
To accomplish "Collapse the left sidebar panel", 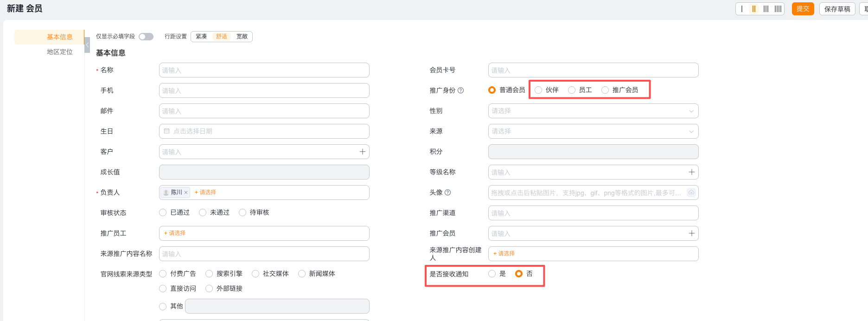I will (x=87, y=45).
